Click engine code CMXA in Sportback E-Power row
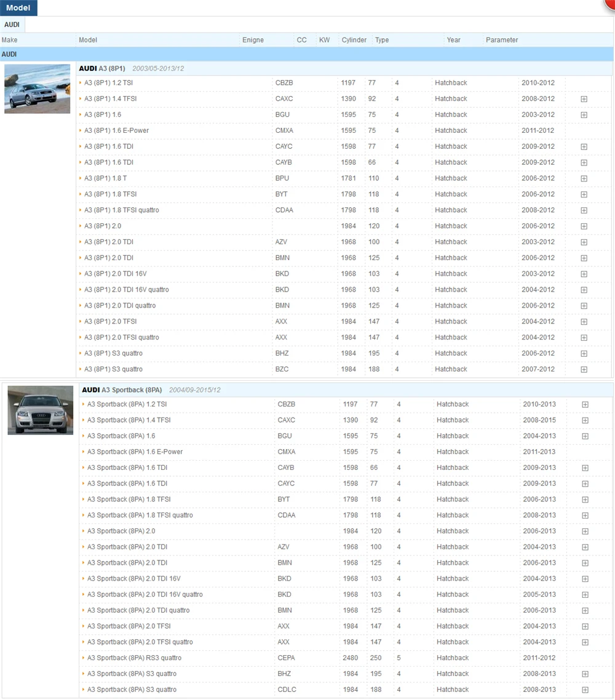The image size is (615, 700). (287, 451)
